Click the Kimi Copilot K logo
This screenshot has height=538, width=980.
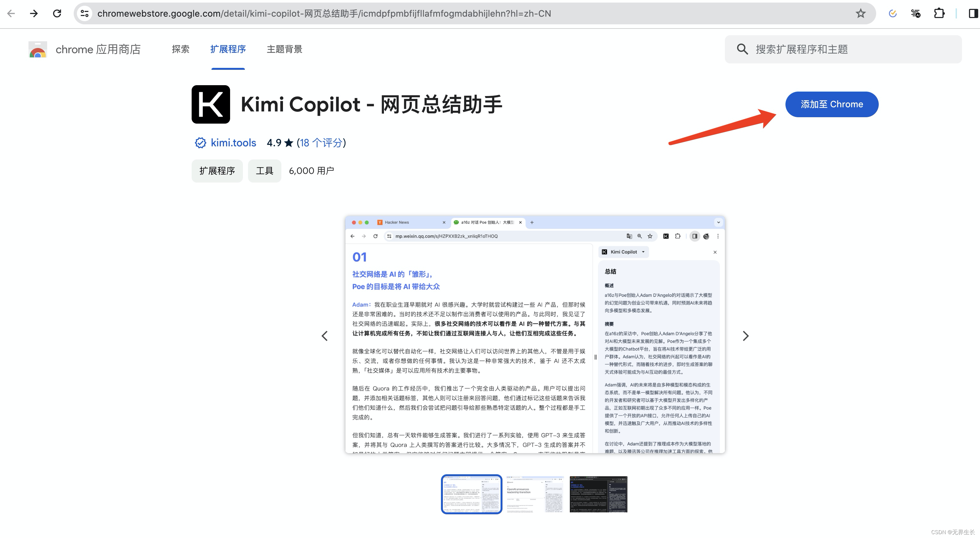click(211, 104)
